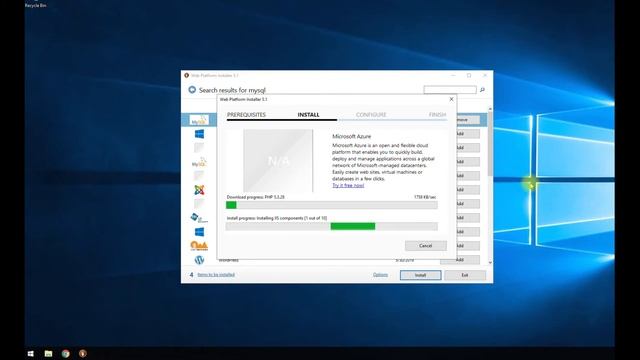Select the Joomla icon in results list
640x360 pixels.
pyautogui.click(x=199, y=190)
